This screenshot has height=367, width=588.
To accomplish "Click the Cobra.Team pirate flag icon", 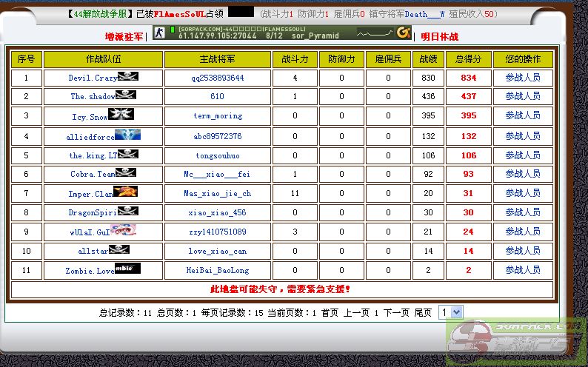I will pyautogui.click(x=127, y=172).
